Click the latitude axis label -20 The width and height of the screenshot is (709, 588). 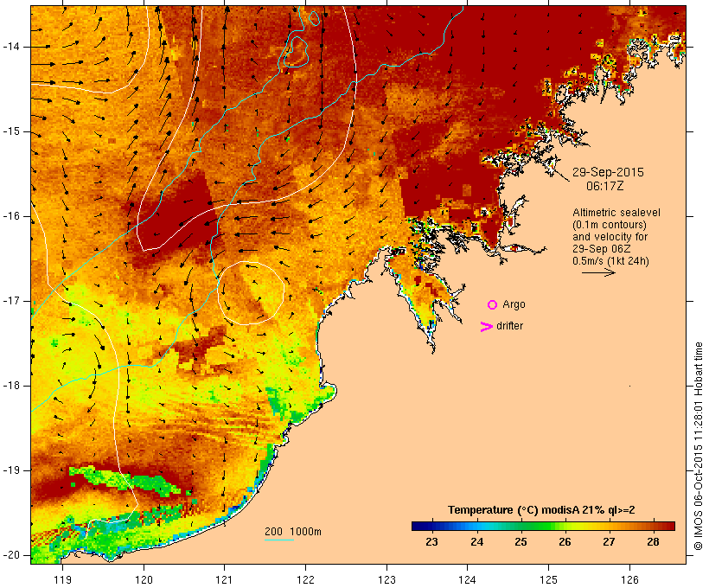(x=11, y=555)
